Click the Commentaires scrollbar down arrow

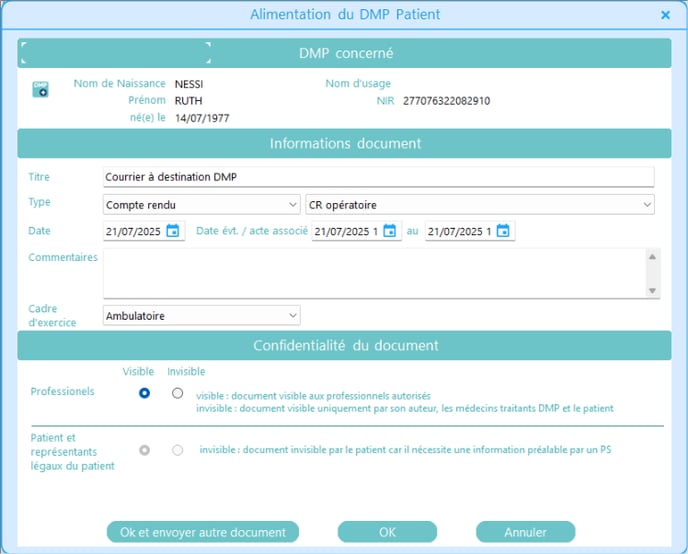tap(652, 290)
